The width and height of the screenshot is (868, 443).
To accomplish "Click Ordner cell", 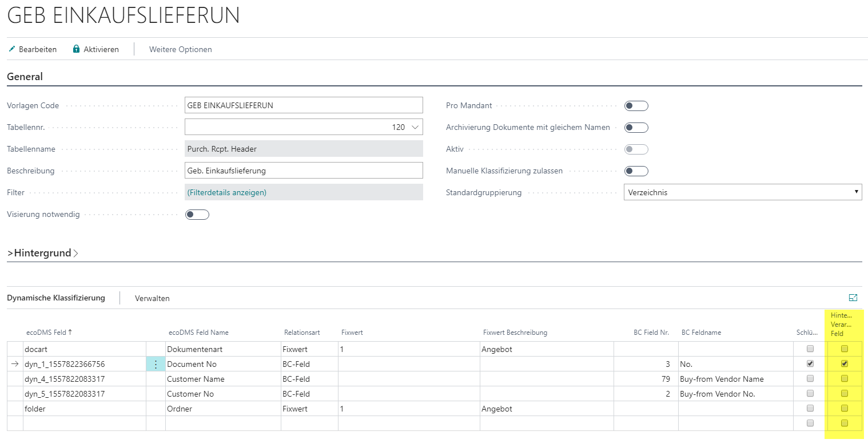I will point(223,409).
